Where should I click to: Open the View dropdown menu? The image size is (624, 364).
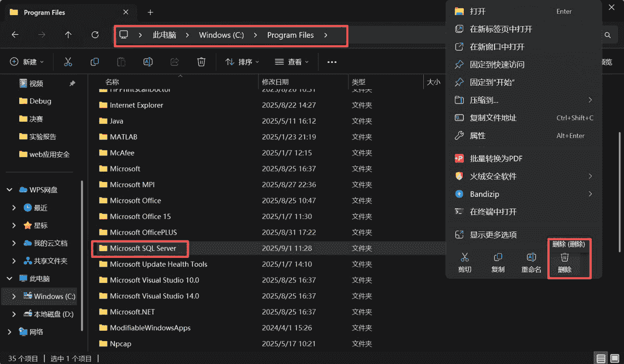coord(292,62)
